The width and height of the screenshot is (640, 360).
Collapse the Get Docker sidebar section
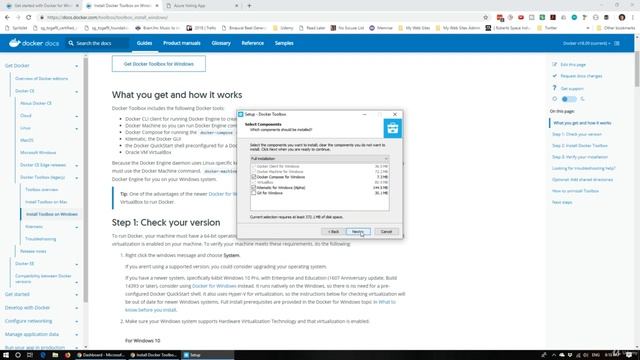(x=76, y=66)
